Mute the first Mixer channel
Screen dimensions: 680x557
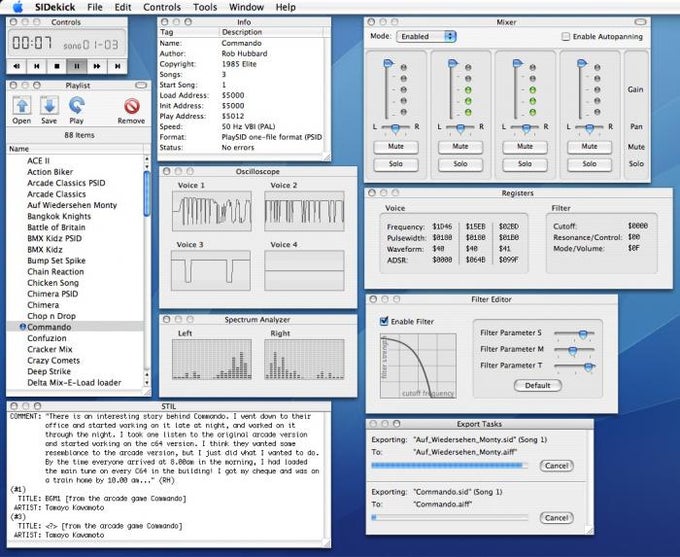(396, 147)
